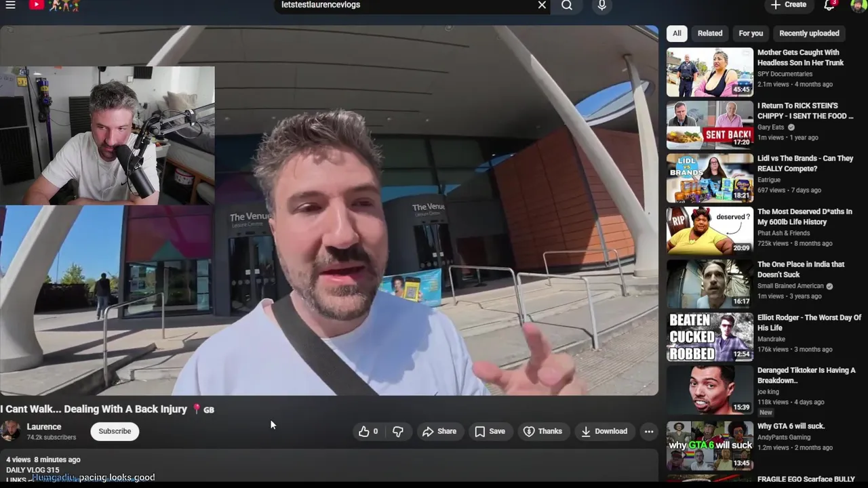Expand description at DAILY VLOG 315
This screenshot has height=488, width=868.
(33, 470)
